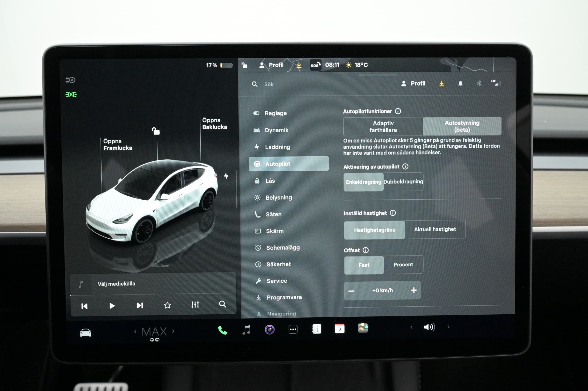
Task: Click the notification bell icon
Action: [x=460, y=84]
